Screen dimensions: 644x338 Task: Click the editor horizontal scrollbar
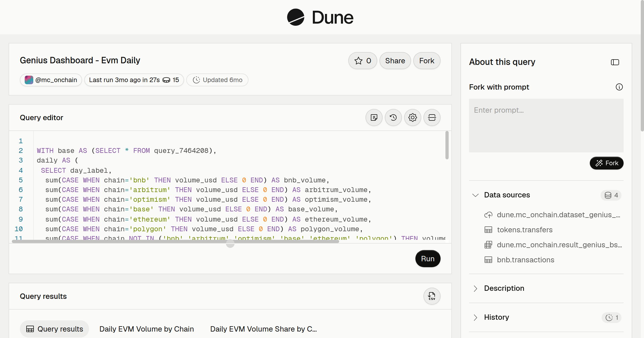click(175, 241)
